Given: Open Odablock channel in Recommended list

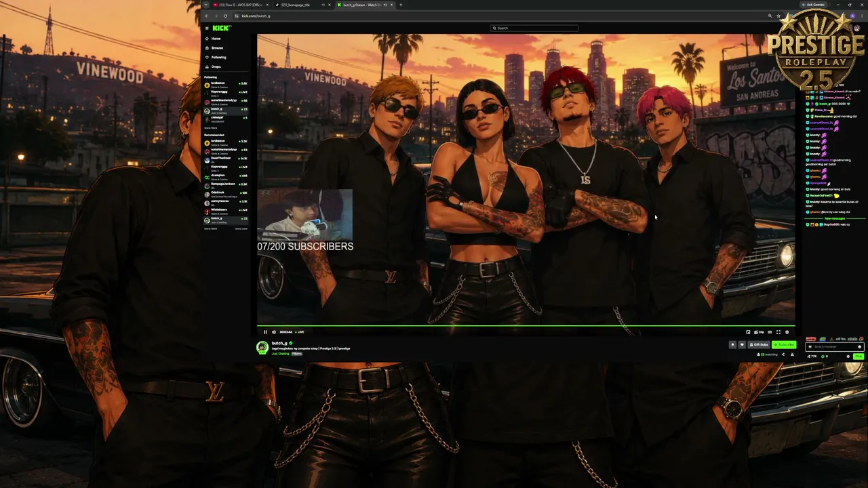Looking at the screenshot, I should tap(227, 193).
